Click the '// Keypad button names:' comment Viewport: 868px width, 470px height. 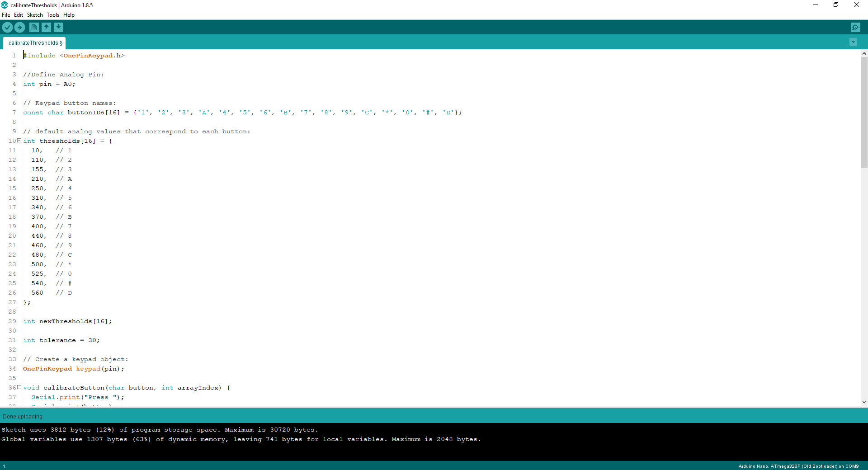click(70, 103)
